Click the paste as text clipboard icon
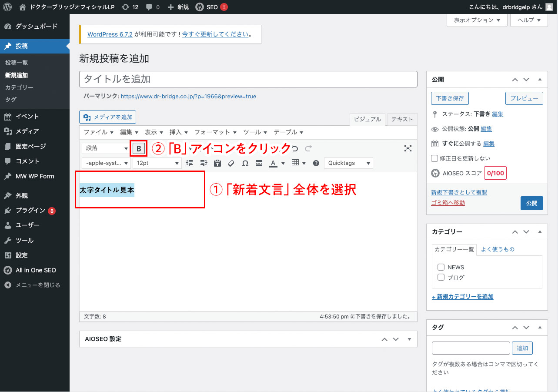This screenshot has width=558, height=392. 217,163
